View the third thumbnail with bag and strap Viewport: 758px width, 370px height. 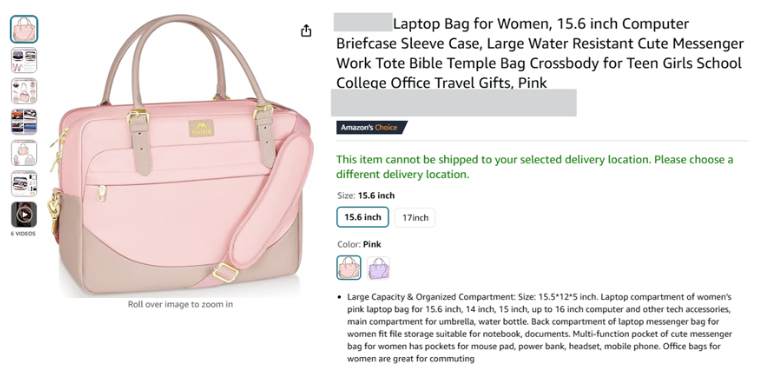coord(24,91)
